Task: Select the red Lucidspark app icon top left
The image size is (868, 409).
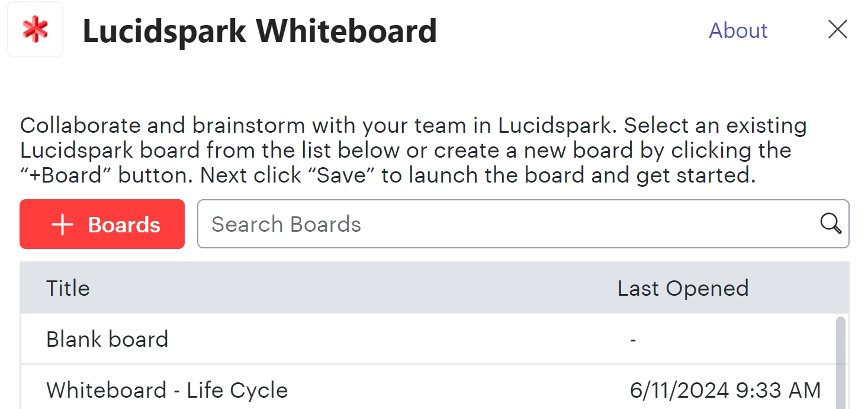Action: pyautogui.click(x=34, y=28)
